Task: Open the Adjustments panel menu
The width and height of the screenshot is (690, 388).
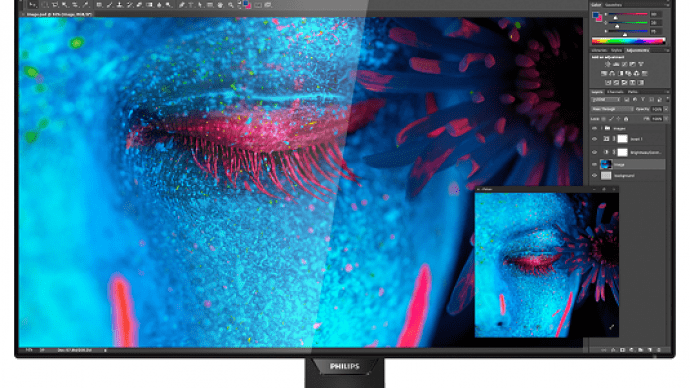Action: (x=668, y=51)
